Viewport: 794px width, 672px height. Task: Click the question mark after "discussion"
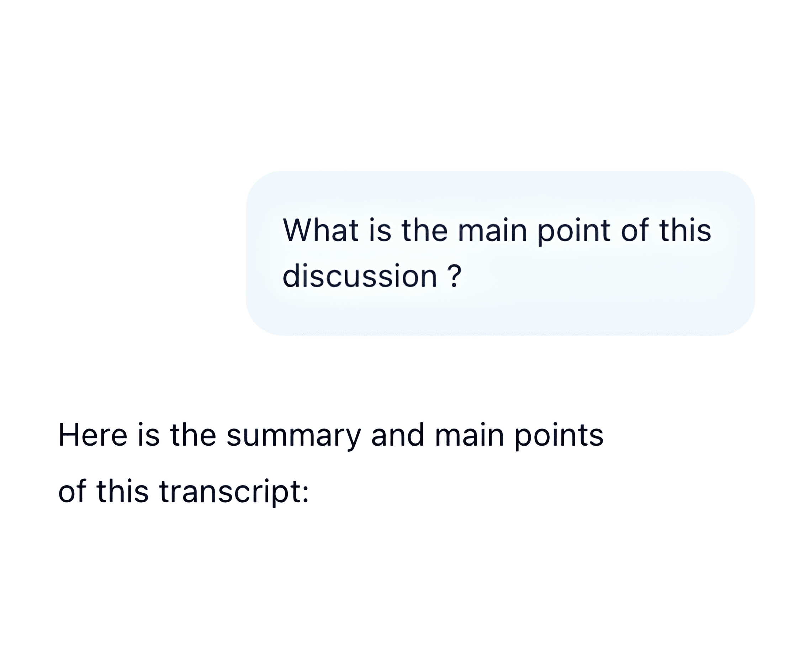point(453,276)
